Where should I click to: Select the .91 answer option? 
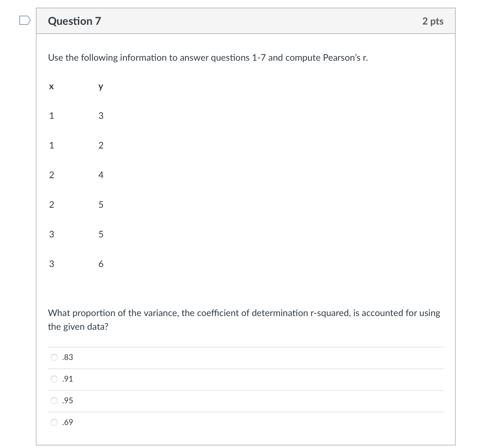[54, 379]
